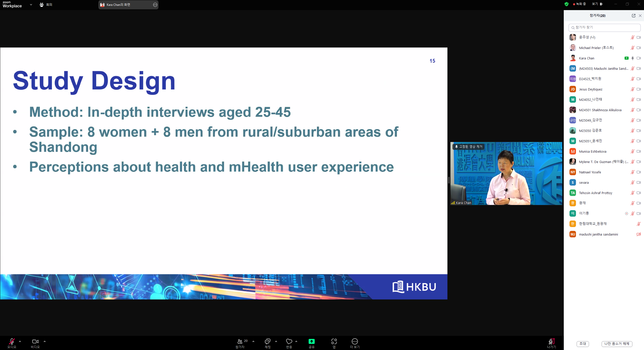Click the participant search field
Screen dimensions: 644x350
click(604, 28)
